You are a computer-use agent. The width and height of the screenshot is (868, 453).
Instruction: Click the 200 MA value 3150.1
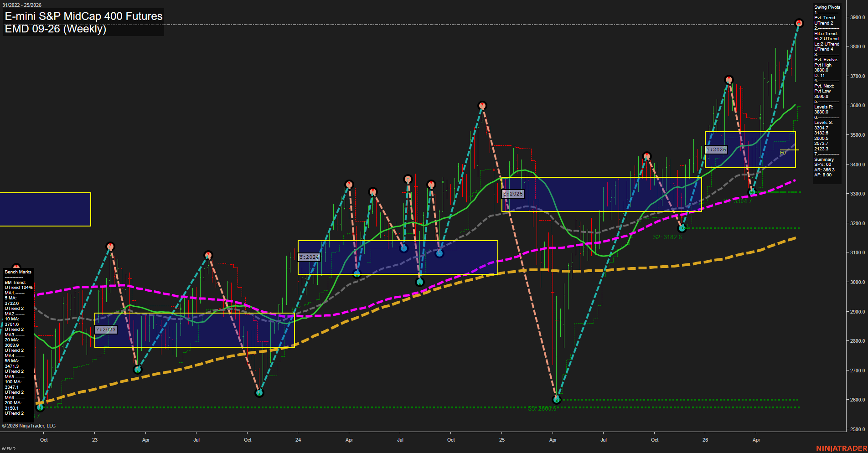[12, 408]
